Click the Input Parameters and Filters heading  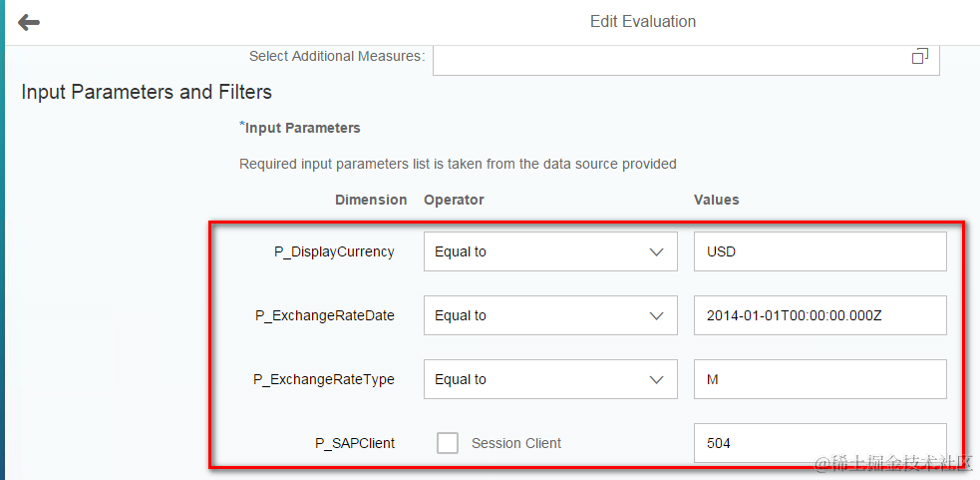coord(147,93)
